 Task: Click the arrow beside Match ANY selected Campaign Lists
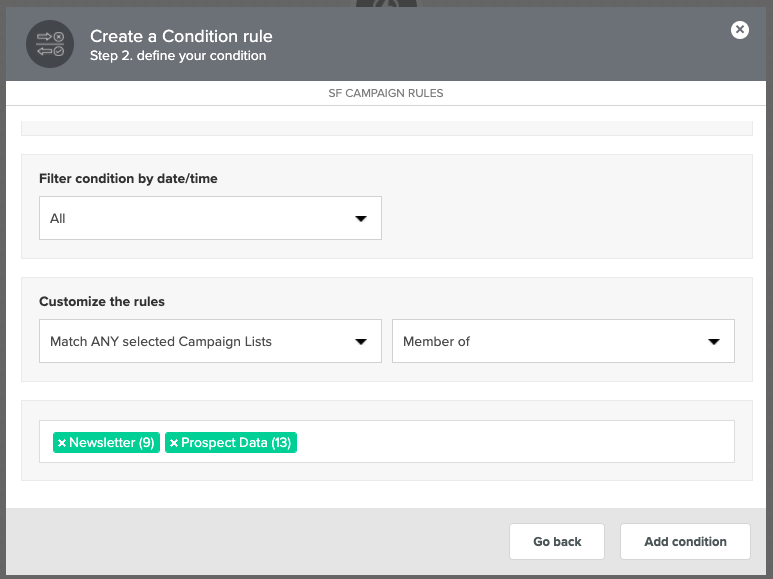pyautogui.click(x=361, y=341)
